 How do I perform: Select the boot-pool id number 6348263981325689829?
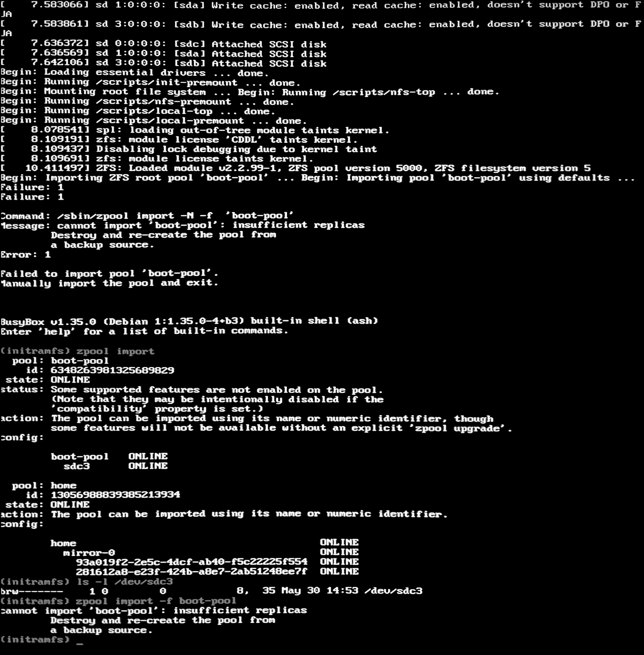pyautogui.click(x=113, y=370)
